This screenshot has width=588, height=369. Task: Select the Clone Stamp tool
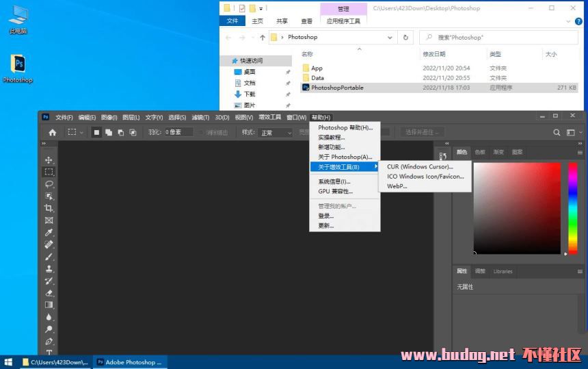(49, 269)
